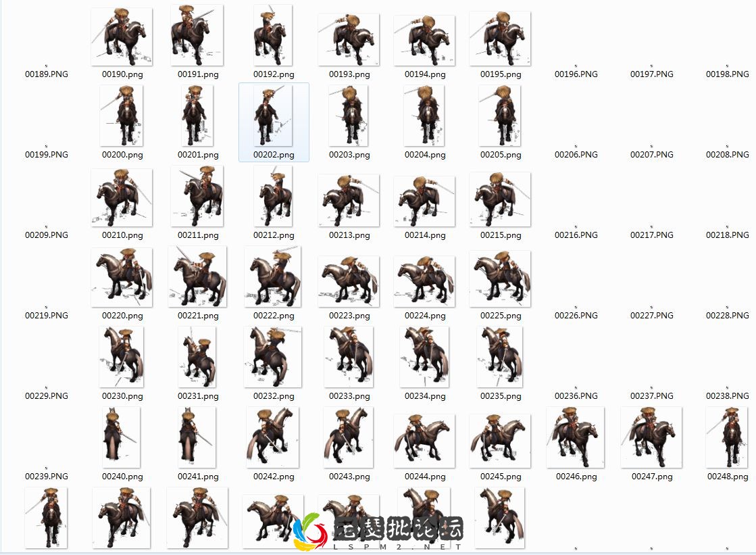Select the 00230.png thumbnail

122,357
